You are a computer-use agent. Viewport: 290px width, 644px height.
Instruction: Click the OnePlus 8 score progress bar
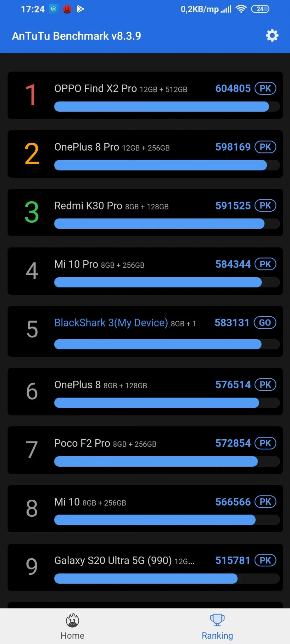[x=157, y=403]
